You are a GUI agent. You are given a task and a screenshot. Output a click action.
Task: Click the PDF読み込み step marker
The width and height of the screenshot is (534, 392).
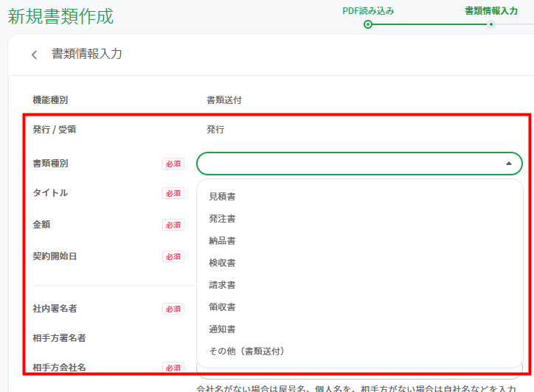pos(368,24)
